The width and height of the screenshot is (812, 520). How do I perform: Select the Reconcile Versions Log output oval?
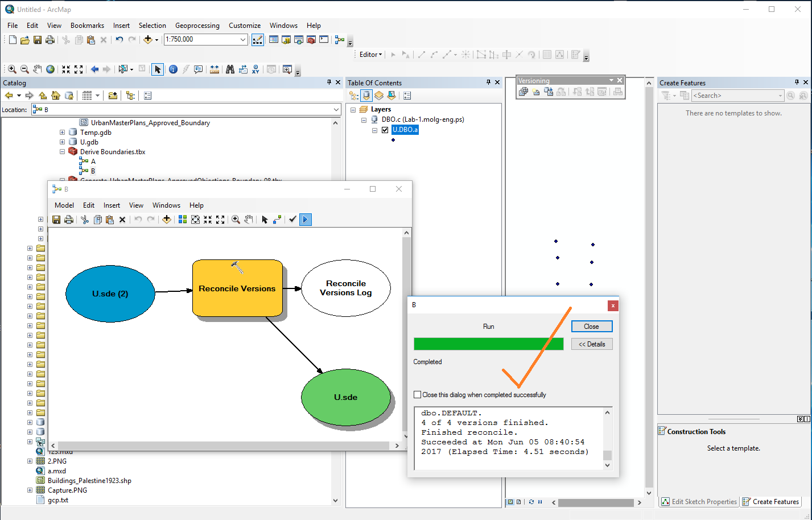pos(346,288)
